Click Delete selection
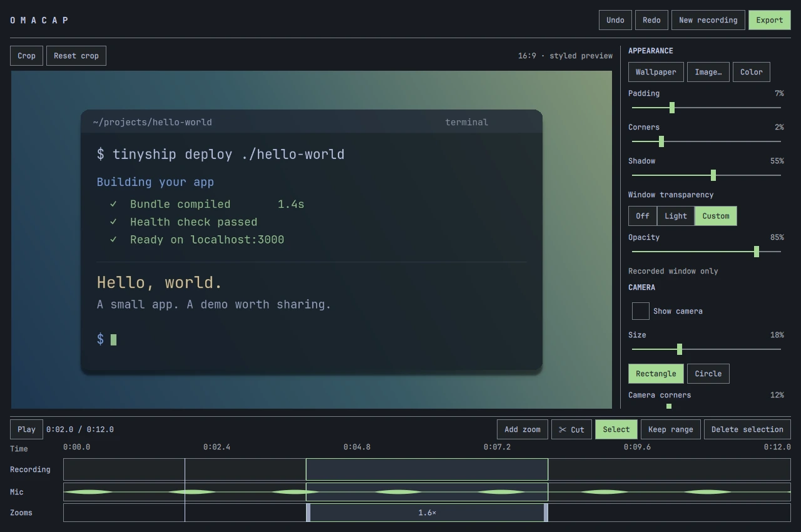This screenshot has height=532, width=801. point(747,429)
